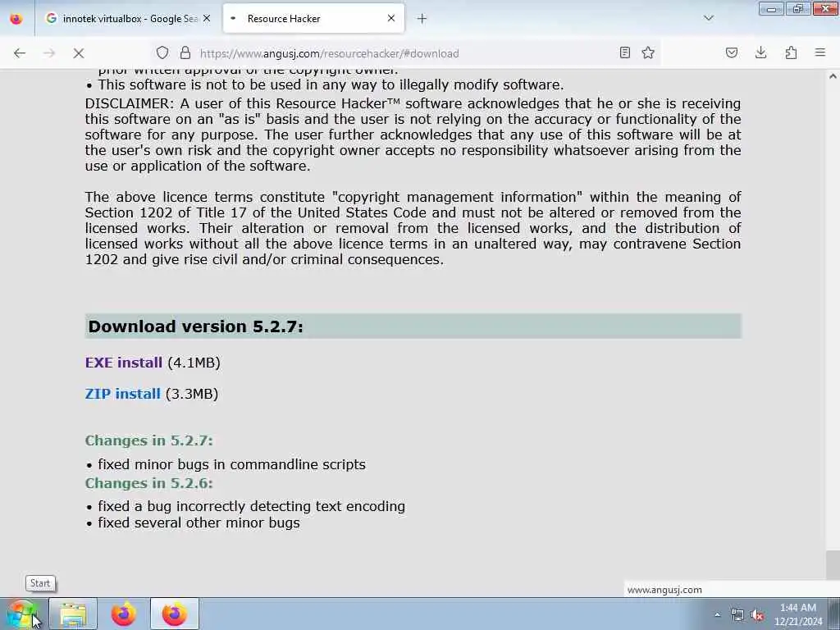Click the 'Download version 5.2.7:' heading
The width and height of the screenshot is (840, 630).
[x=195, y=326]
